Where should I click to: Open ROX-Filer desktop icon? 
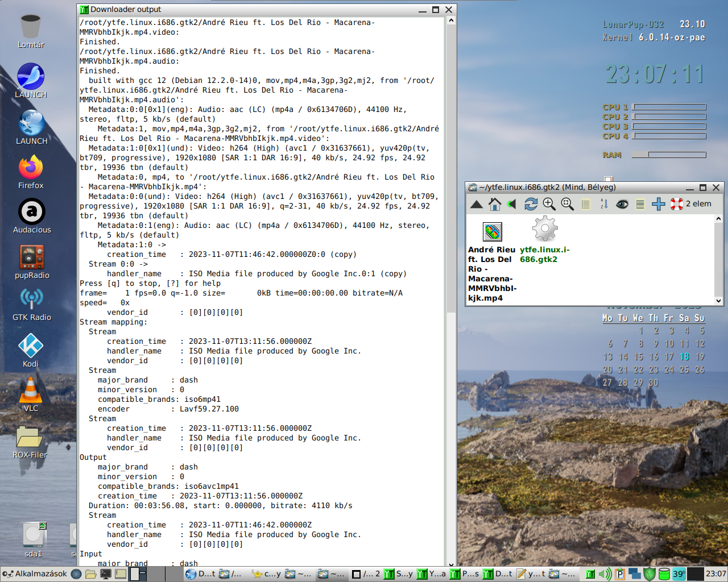pyautogui.click(x=30, y=442)
